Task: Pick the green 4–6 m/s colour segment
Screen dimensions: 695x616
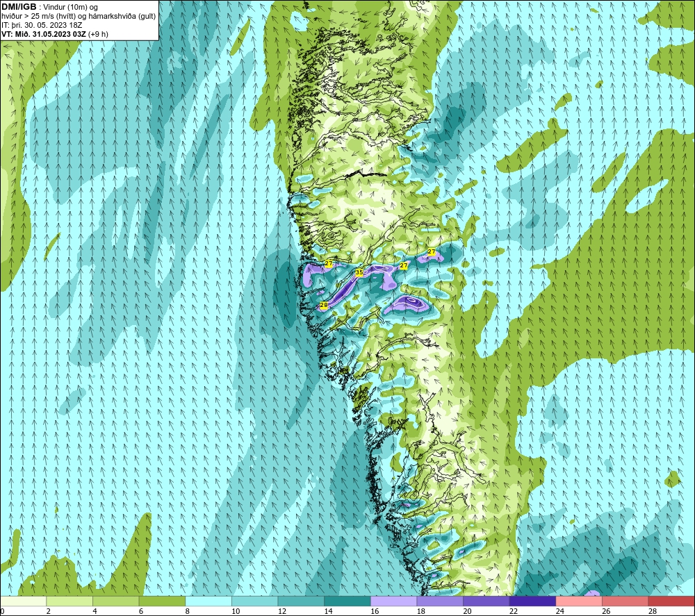Action: point(115,601)
